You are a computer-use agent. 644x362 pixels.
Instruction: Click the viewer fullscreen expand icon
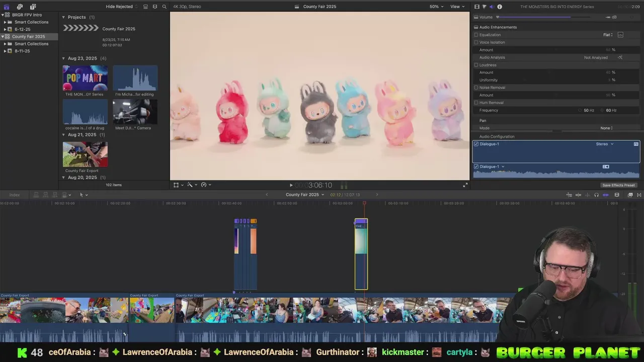click(465, 185)
